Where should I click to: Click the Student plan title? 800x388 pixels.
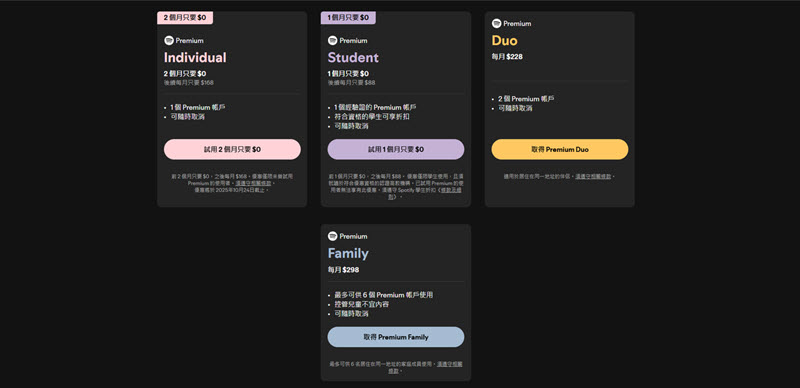(353, 57)
